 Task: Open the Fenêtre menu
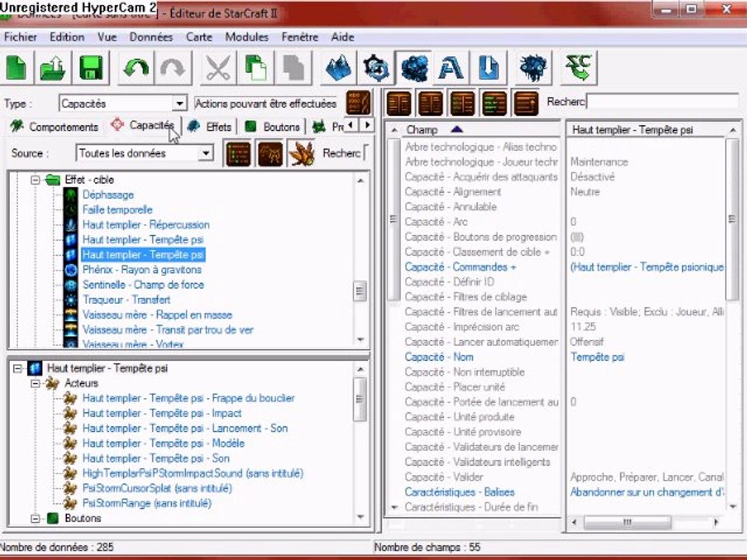tap(300, 37)
